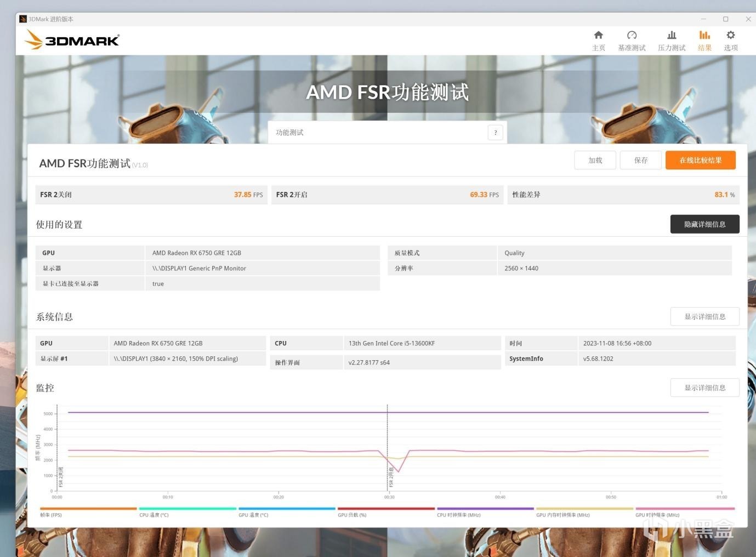Open the 选项 options gear icon
Image resolution: width=756 pixels, height=557 pixels.
coord(731,35)
